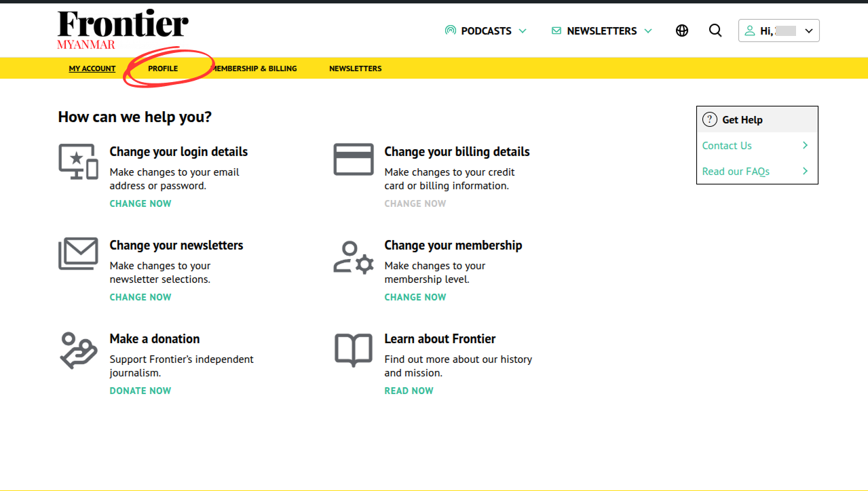Viewport: 868px width, 491px height.
Task: Click Read Now under Learn about Frontier
Action: click(409, 391)
